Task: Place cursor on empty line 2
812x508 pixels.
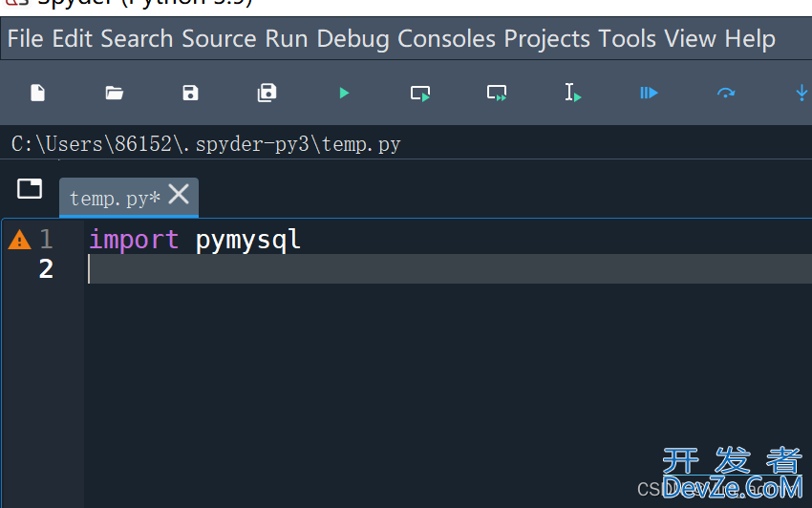Action: pyautogui.click(x=450, y=268)
